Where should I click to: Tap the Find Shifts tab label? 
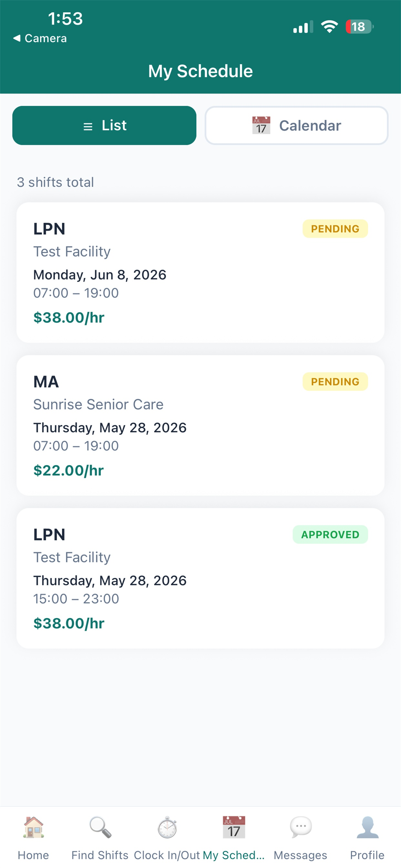pos(100,855)
